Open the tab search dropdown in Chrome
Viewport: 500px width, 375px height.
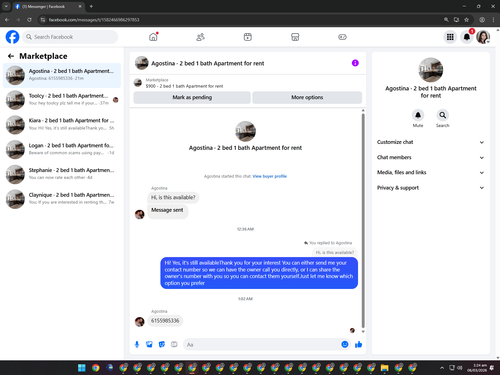pyautogui.click(x=6, y=6)
